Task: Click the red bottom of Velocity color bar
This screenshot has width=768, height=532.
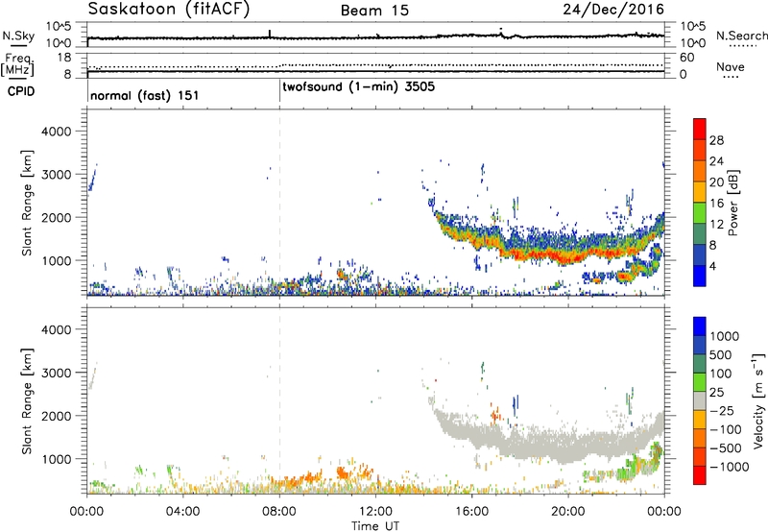Action: point(700,476)
